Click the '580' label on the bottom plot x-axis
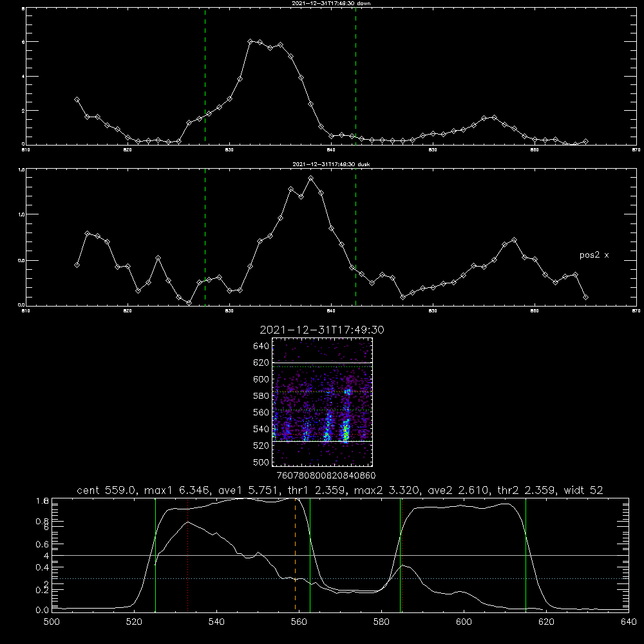This screenshot has width=644, height=644. pyautogui.click(x=381, y=622)
